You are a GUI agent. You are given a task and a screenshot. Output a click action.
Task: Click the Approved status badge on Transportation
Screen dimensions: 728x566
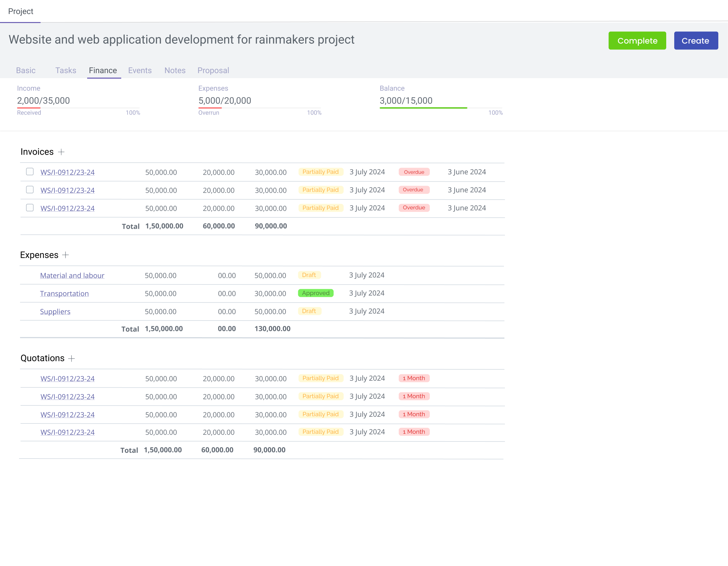[316, 293]
